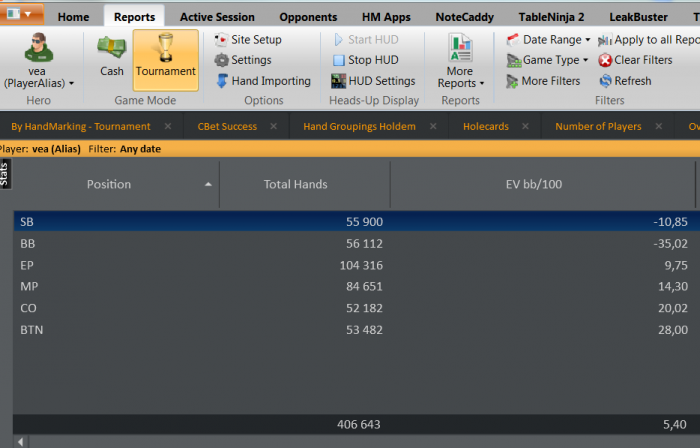
Task: Switch to the Opponents ribbon tab
Action: 308,17
